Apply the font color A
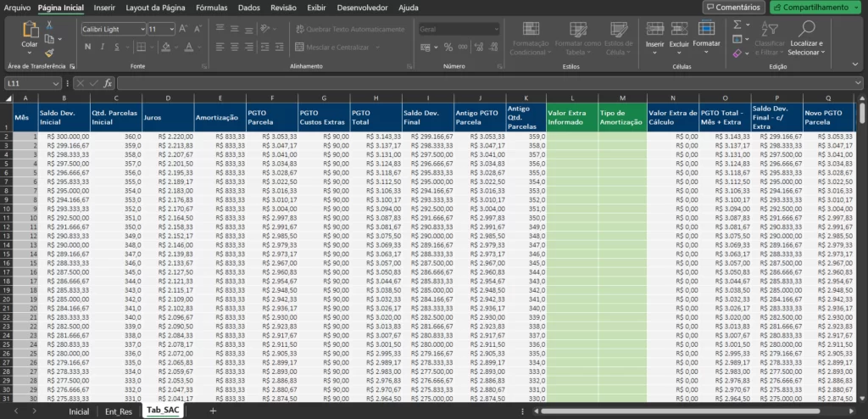 (189, 47)
